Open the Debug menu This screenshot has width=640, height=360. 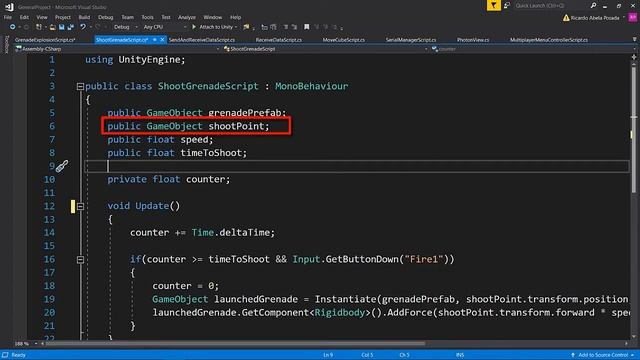[105, 18]
